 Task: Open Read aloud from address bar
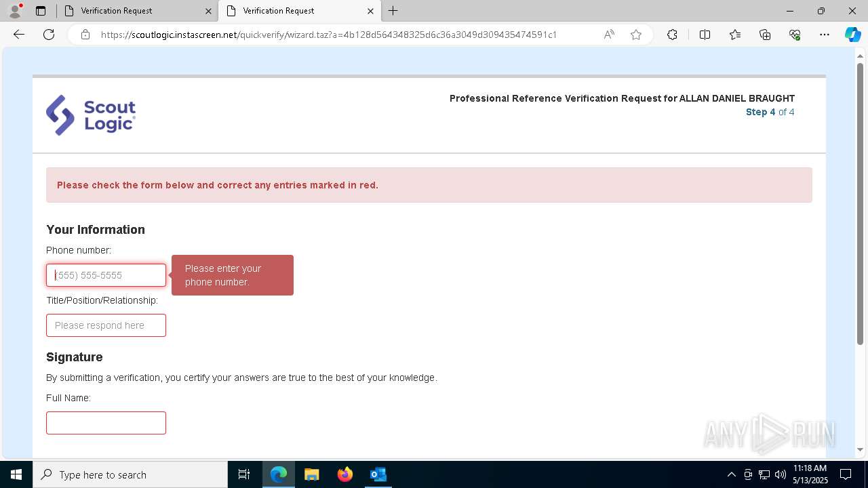pyautogui.click(x=609, y=35)
